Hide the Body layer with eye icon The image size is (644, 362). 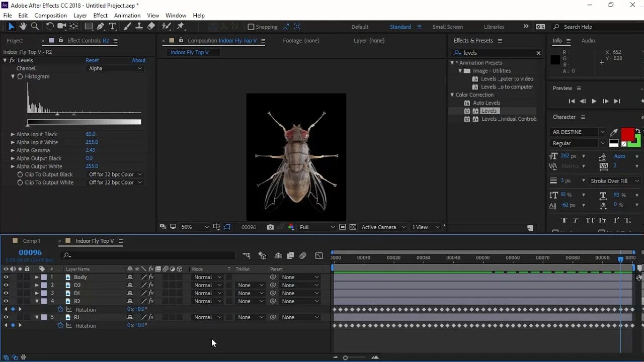pyautogui.click(x=6, y=277)
